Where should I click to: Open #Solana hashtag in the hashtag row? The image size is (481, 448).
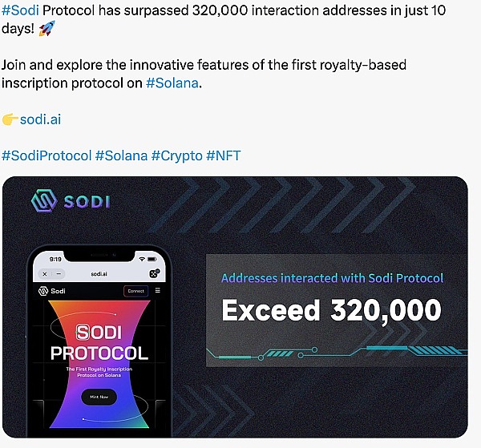click(x=121, y=155)
